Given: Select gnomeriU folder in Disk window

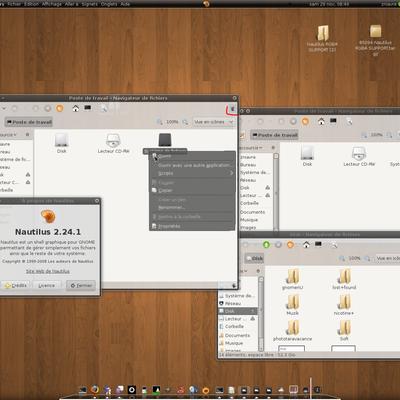Looking at the screenshot, I should coord(292,279).
